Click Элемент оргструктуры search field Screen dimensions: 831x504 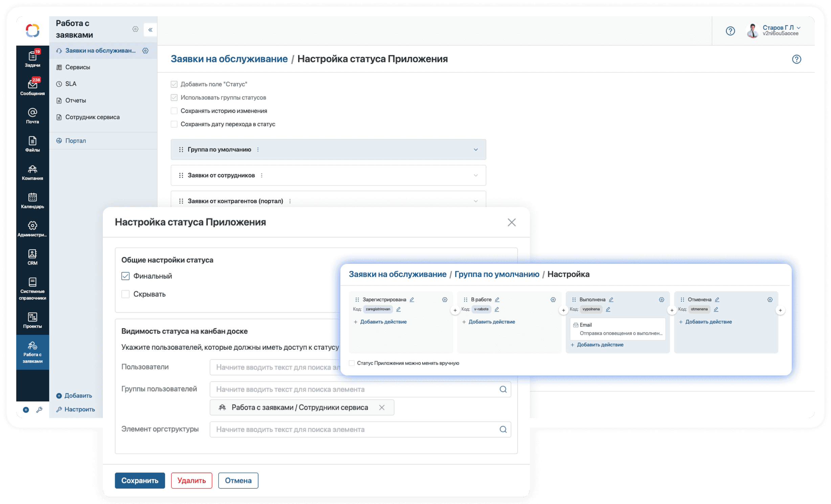[360, 430]
